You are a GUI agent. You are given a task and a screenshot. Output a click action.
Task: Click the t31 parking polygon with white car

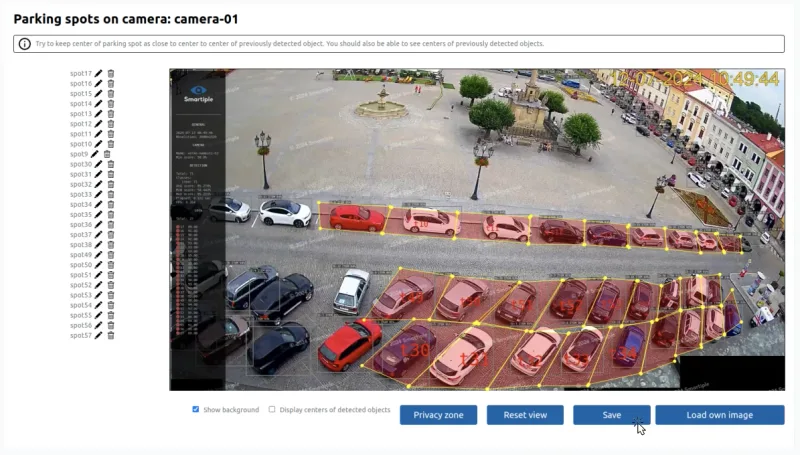tap(467, 357)
